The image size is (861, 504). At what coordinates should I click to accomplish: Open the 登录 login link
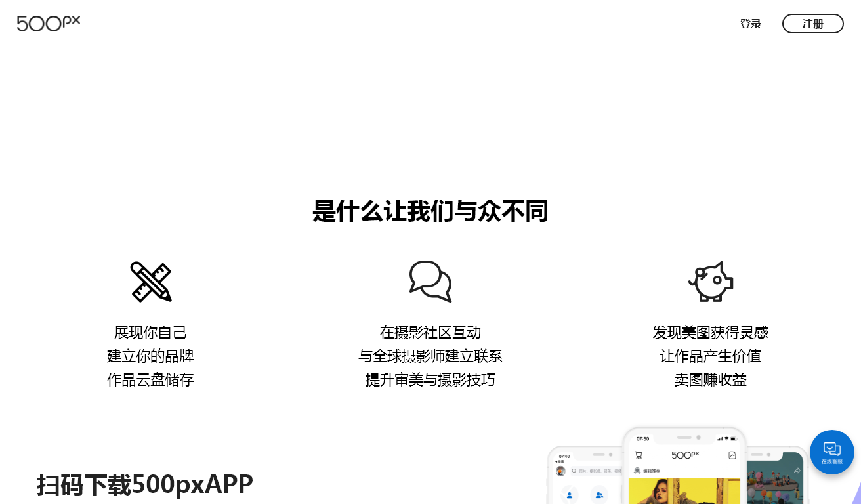pos(750,24)
